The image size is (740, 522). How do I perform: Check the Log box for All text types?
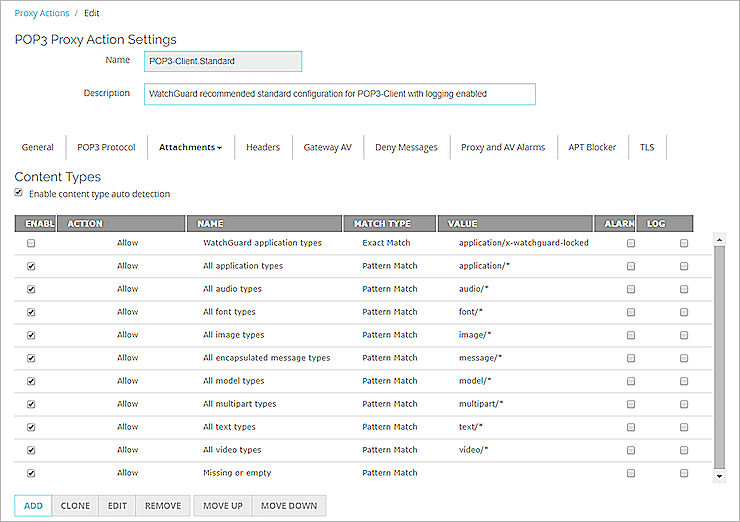tap(684, 427)
